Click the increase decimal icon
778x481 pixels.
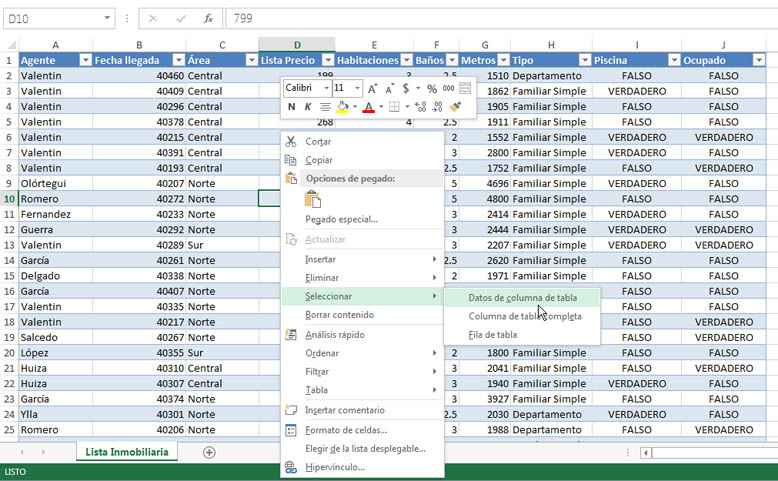click(x=419, y=107)
